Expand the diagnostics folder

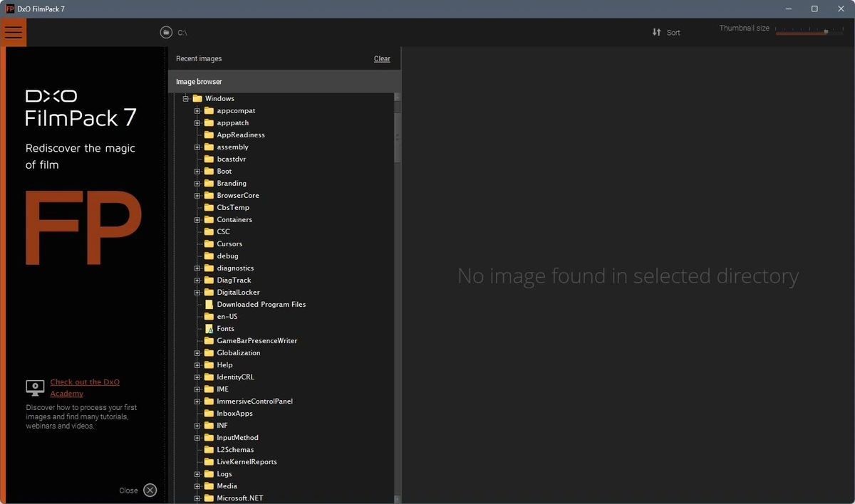[x=197, y=268]
